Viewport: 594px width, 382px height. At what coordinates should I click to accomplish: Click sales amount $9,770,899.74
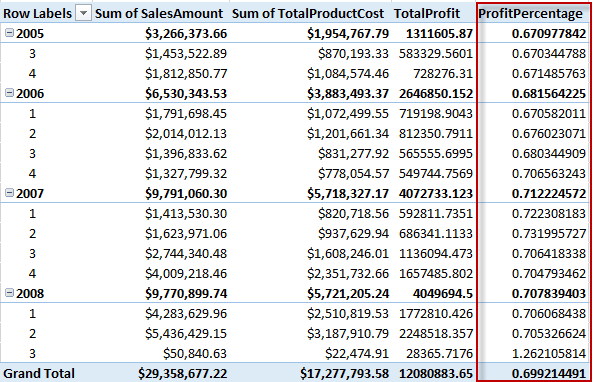(186, 294)
